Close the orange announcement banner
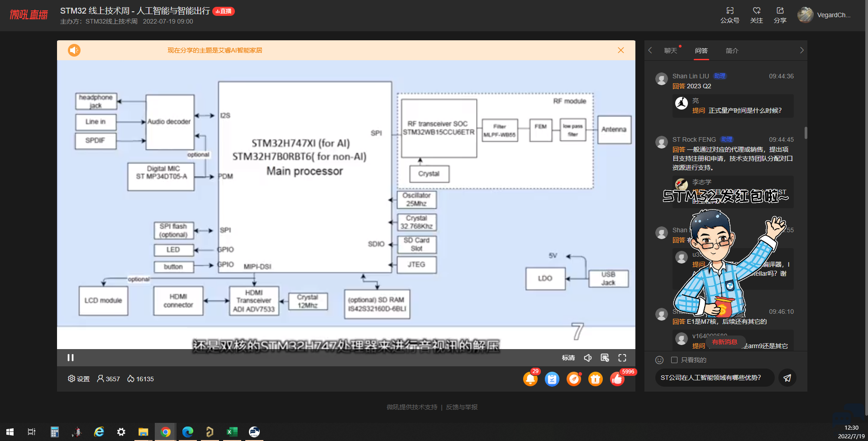 point(621,50)
